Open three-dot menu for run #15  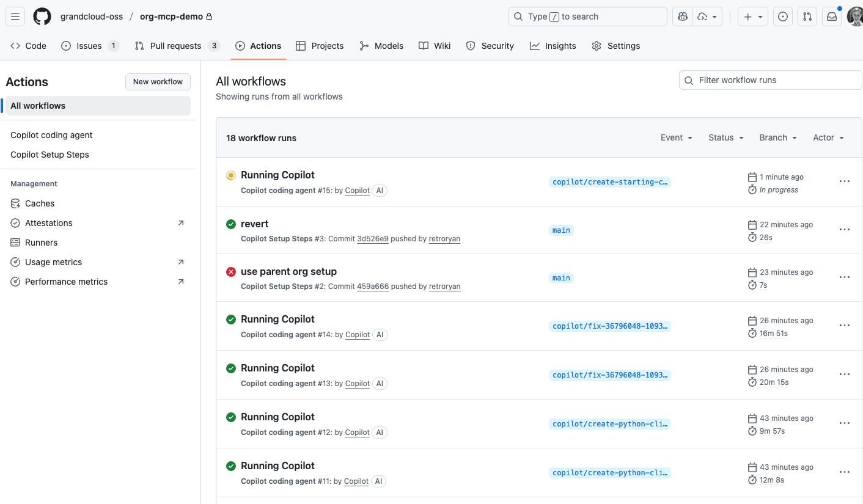click(845, 181)
